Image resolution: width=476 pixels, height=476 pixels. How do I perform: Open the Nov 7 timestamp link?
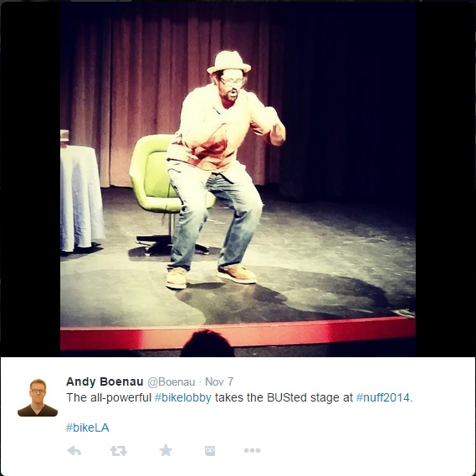[x=219, y=381]
